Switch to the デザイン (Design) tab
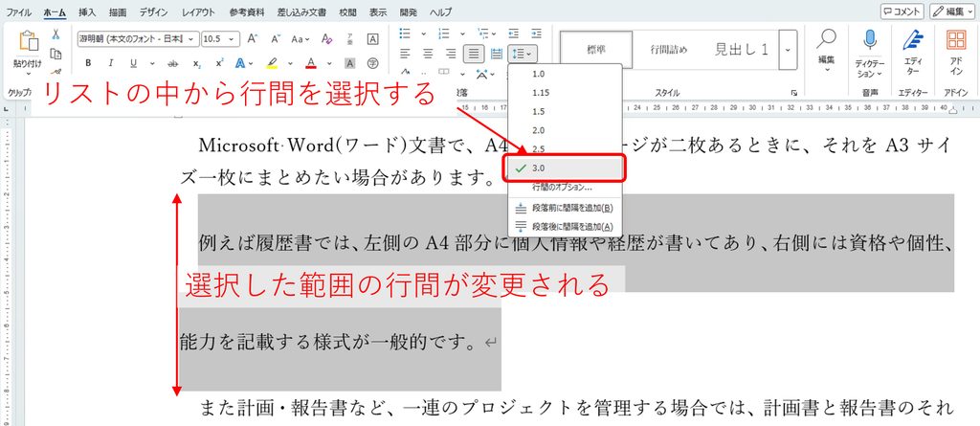This screenshot has height=426, width=980. tap(153, 11)
